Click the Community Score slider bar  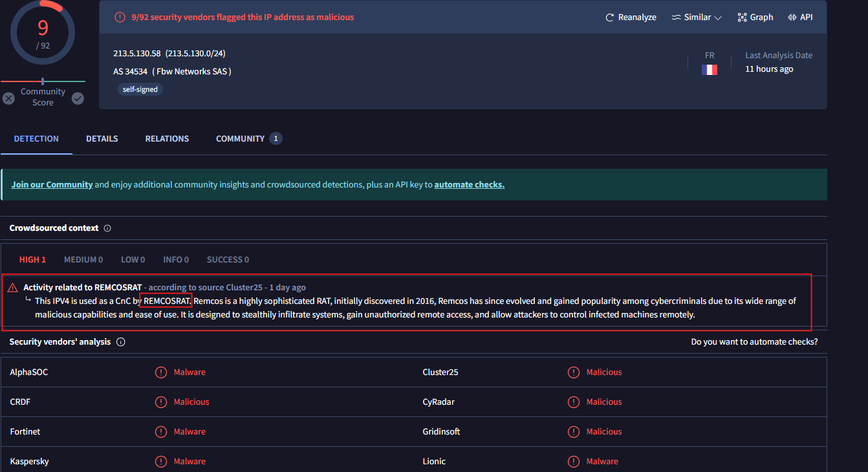[43, 81]
